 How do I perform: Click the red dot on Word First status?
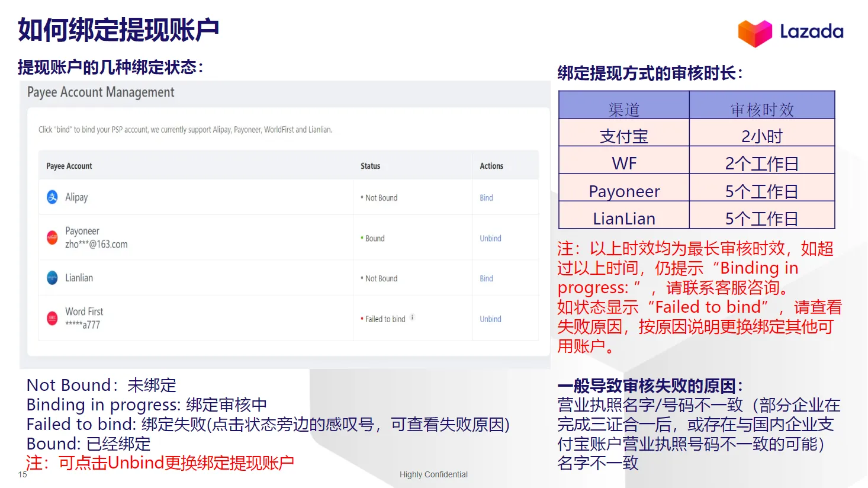click(x=362, y=318)
